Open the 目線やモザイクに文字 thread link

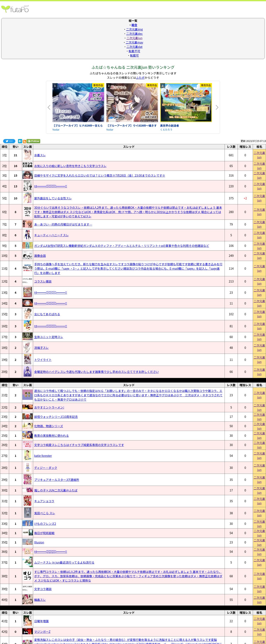[100, 176]
